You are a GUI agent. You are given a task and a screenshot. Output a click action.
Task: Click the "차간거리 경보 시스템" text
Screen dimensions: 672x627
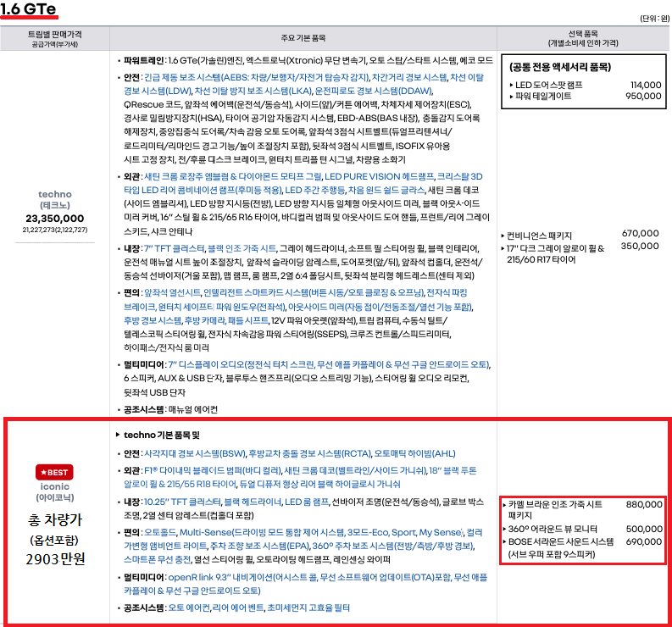pos(409,78)
